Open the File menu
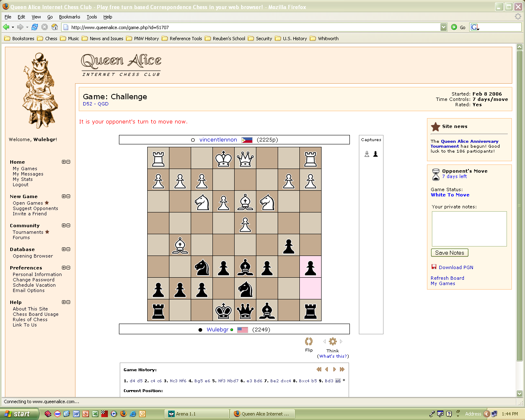The image size is (525, 420). pyautogui.click(x=8, y=17)
